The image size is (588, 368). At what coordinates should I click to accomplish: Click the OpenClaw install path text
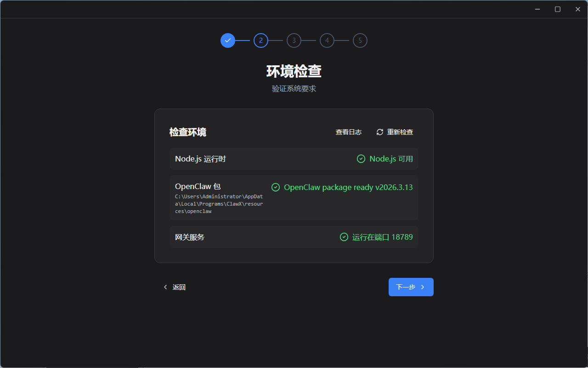[219, 204]
